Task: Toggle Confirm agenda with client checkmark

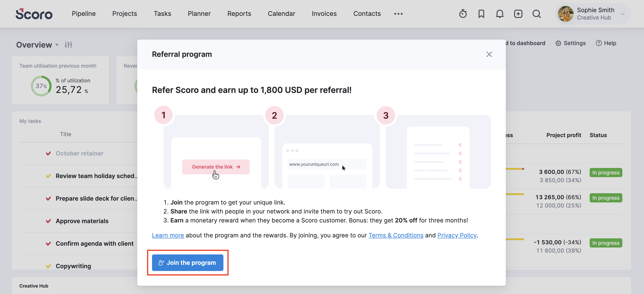Action: [x=48, y=244]
